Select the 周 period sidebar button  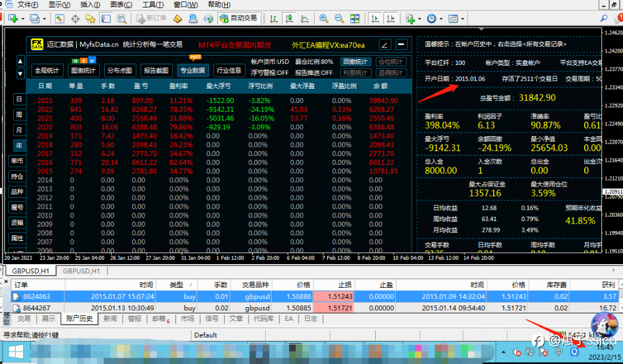point(19,114)
